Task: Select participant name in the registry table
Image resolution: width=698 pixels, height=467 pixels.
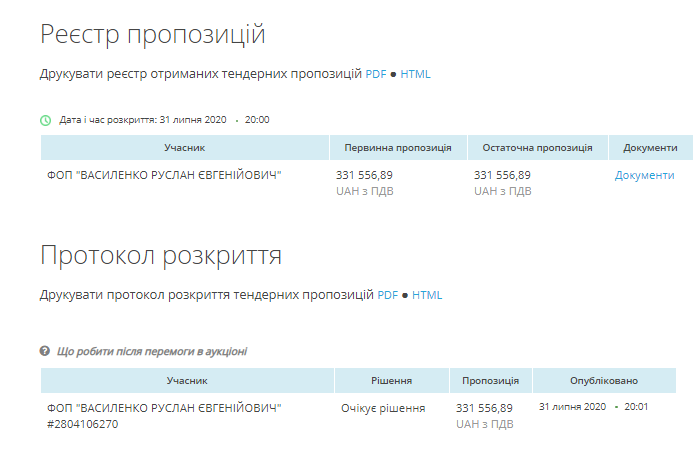Action: tap(164, 175)
